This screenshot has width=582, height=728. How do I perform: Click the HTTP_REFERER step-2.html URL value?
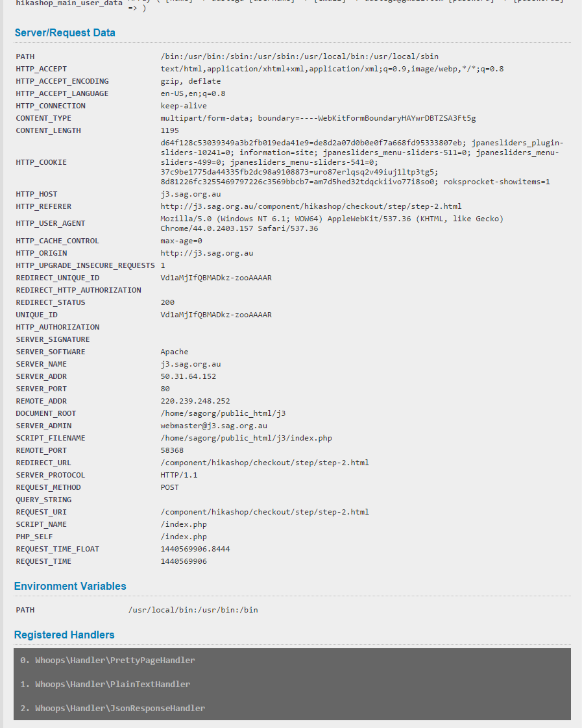pyautogui.click(x=311, y=206)
